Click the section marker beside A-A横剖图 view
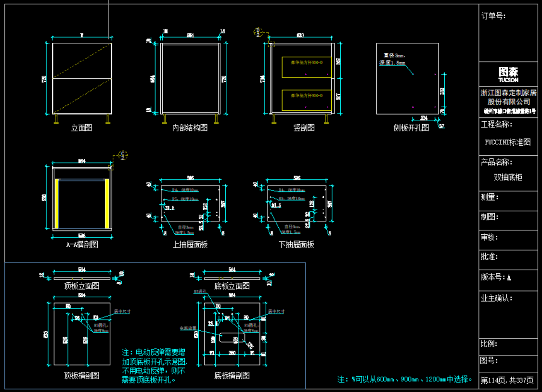The width and height of the screenshot is (542, 392). click(123, 155)
